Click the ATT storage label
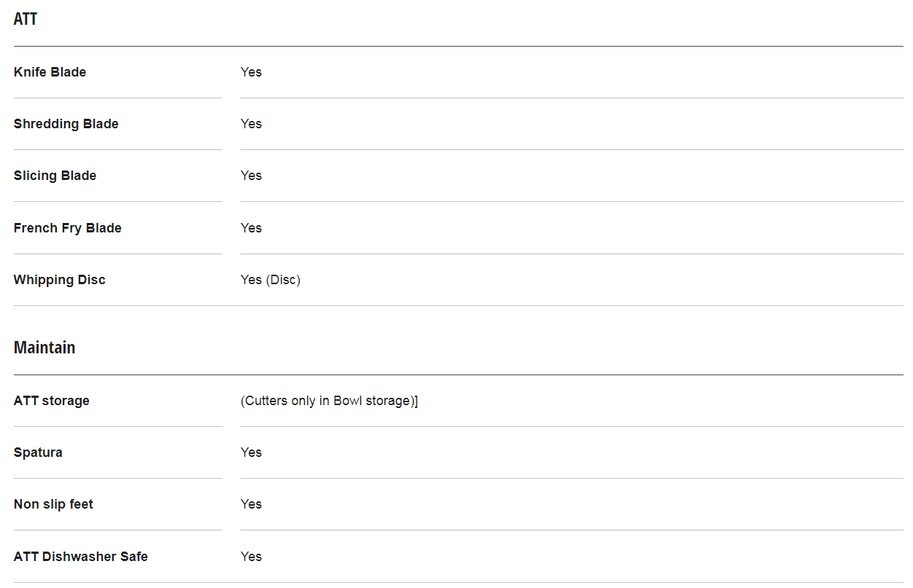This screenshot has width=913, height=588. [x=51, y=401]
